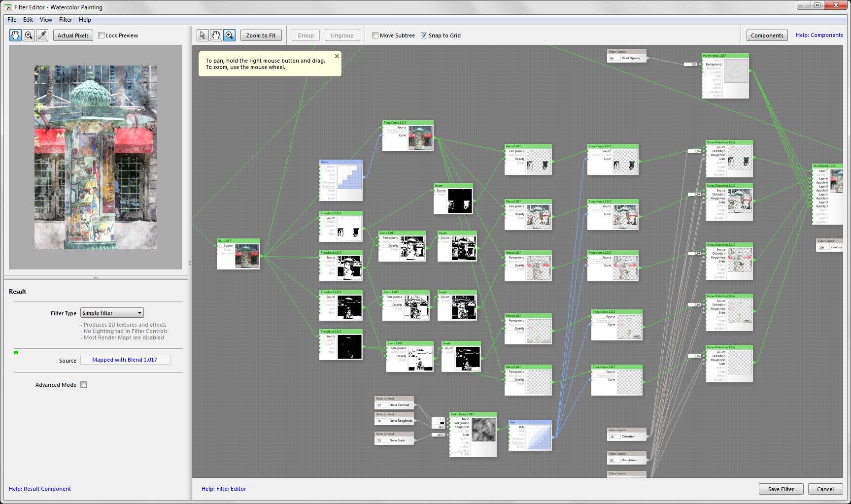The image size is (851, 504).
Task: Close the yellow pan and zoom tip box
Action: pyautogui.click(x=337, y=56)
